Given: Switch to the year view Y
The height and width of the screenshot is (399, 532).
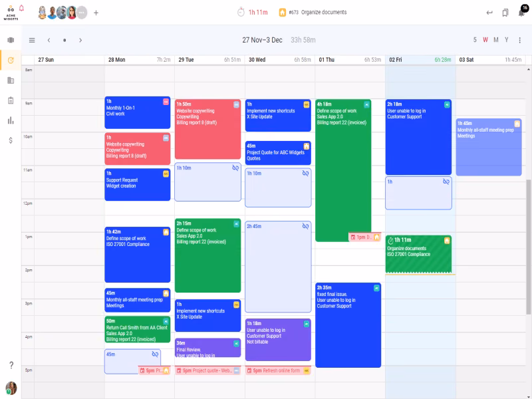Looking at the screenshot, I should tap(507, 40).
